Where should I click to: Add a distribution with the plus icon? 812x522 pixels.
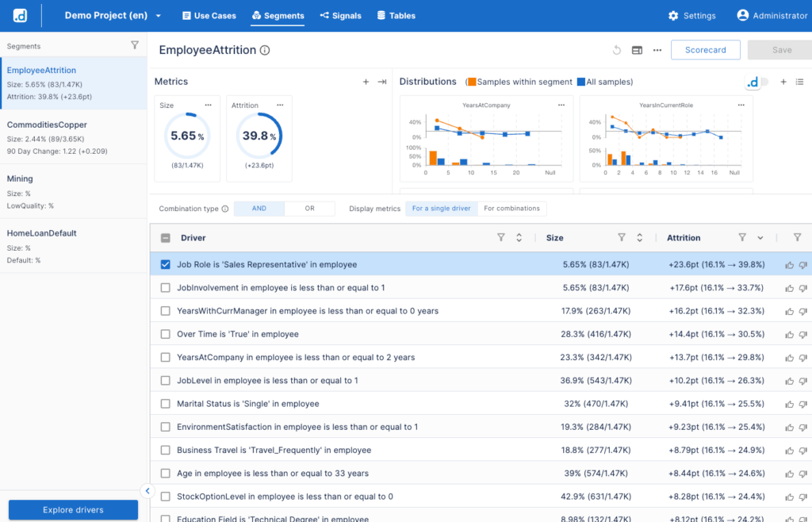coord(783,82)
